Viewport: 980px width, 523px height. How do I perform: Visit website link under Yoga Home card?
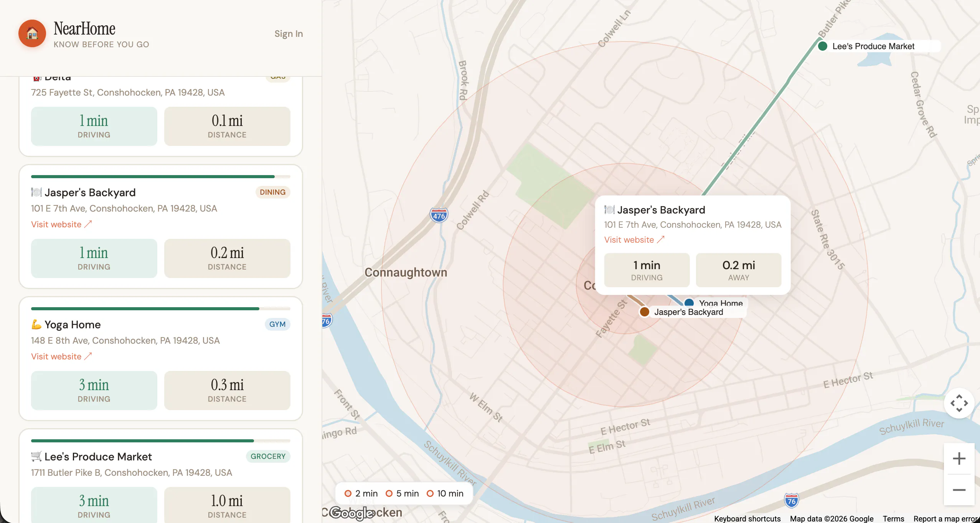point(61,356)
